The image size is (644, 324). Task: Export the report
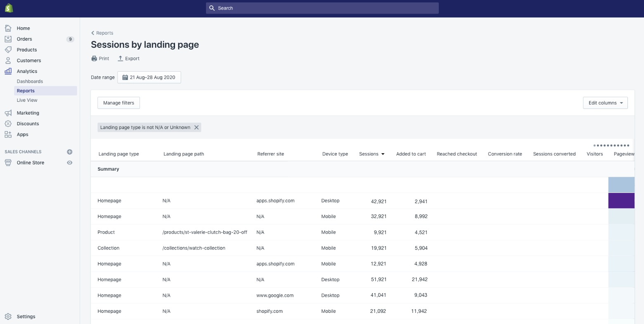click(x=129, y=59)
